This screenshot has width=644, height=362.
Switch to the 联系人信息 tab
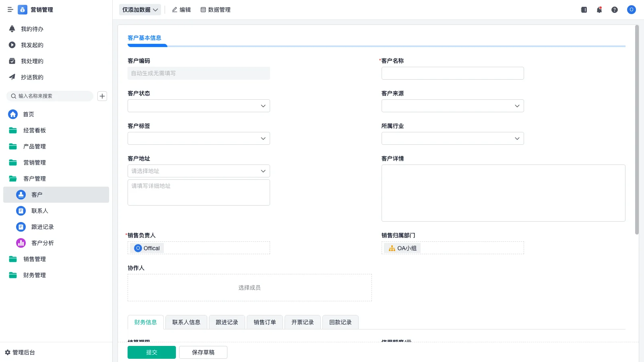click(186, 322)
